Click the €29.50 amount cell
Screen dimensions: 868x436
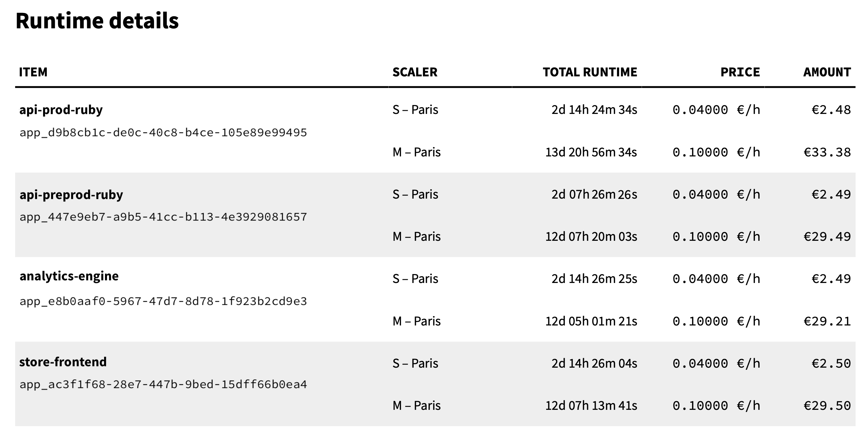(x=827, y=406)
